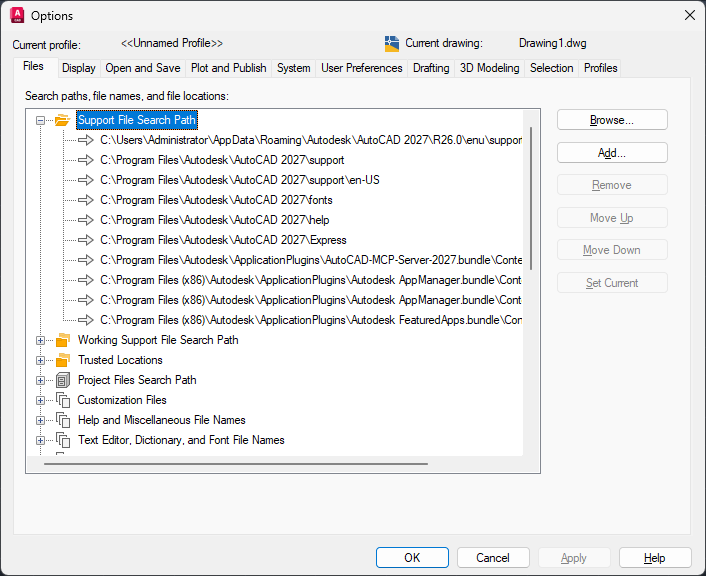Open the Open and Save tab

[x=143, y=68]
